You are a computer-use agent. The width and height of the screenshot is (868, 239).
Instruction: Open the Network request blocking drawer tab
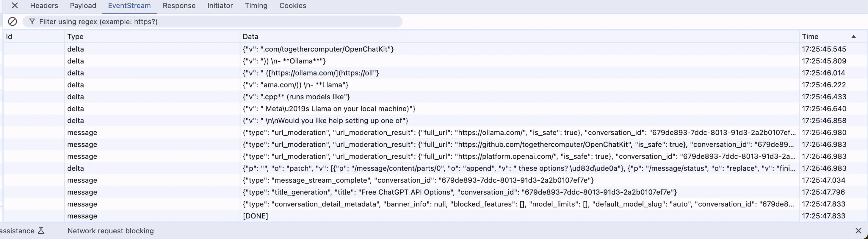111,231
